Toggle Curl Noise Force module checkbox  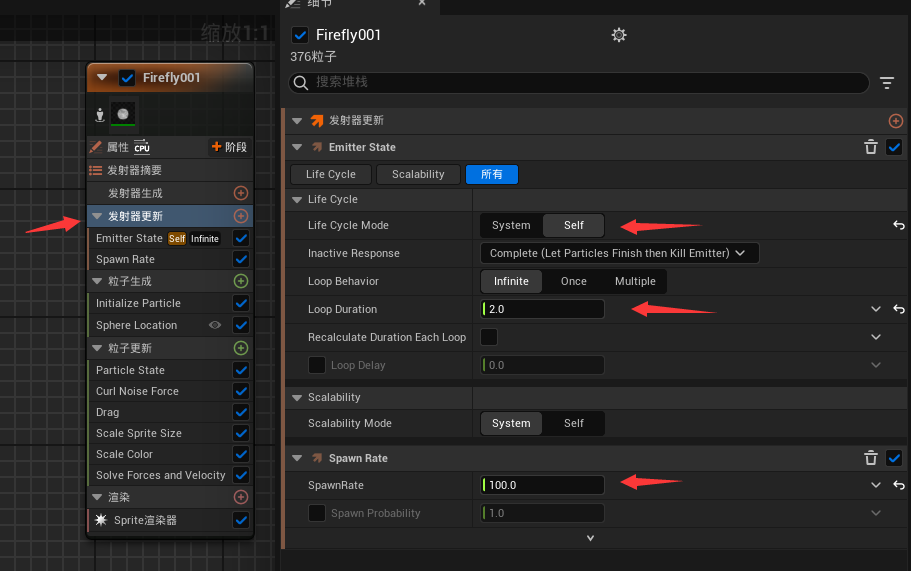[x=241, y=391]
